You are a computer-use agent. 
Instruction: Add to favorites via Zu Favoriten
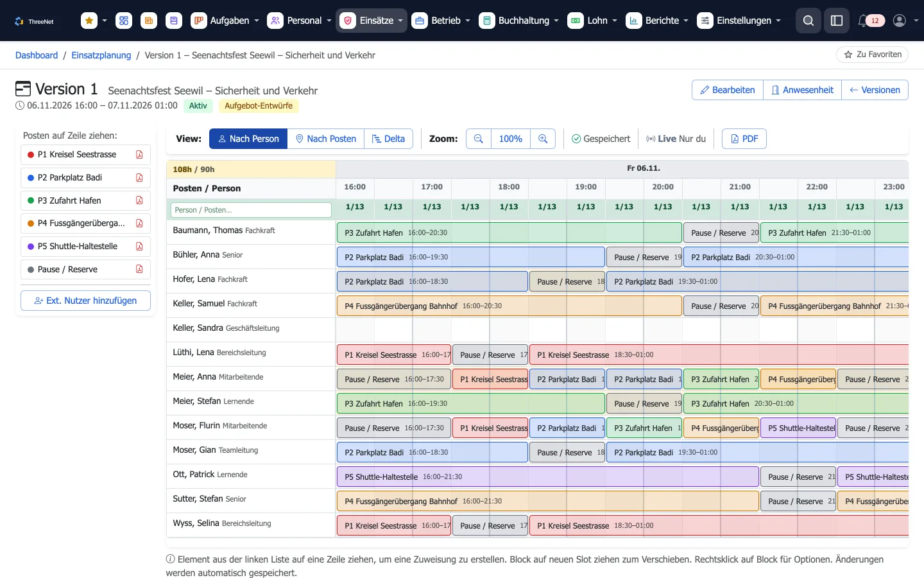coord(872,55)
